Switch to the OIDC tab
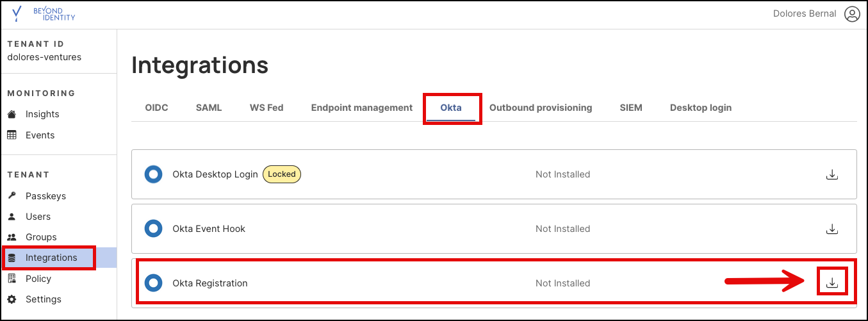The height and width of the screenshot is (321, 868). 156,108
